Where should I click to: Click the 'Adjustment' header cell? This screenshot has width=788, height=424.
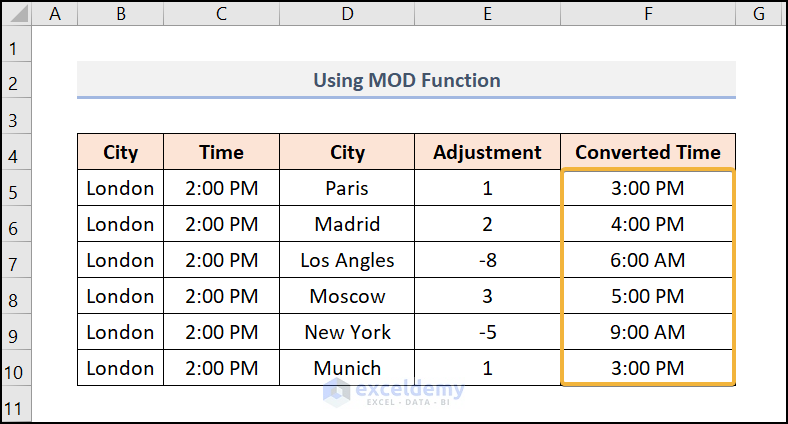(x=487, y=153)
